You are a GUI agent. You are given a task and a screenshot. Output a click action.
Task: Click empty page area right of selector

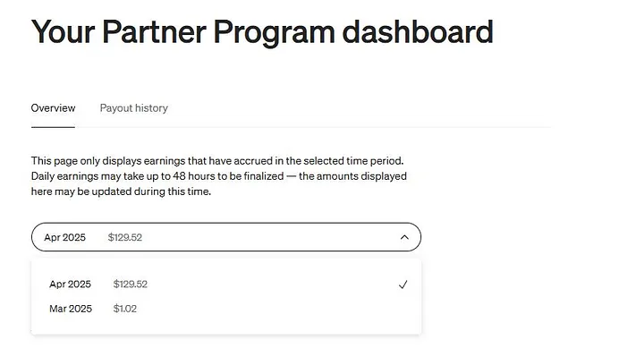pyautogui.click(x=530, y=237)
